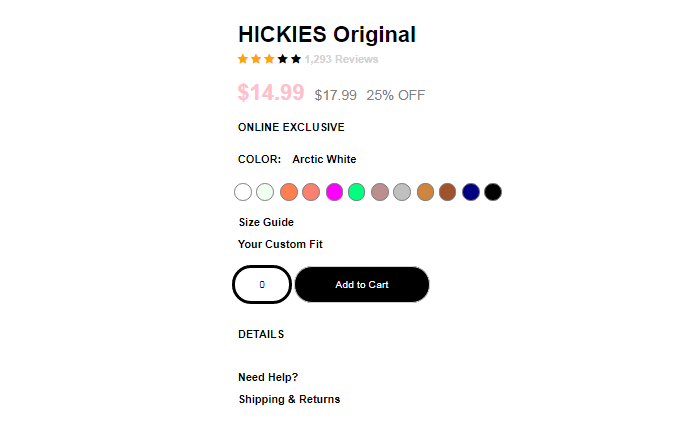The width and height of the screenshot is (681, 436).
Task: Choose the pale mint color swatch
Action: (x=265, y=192)
